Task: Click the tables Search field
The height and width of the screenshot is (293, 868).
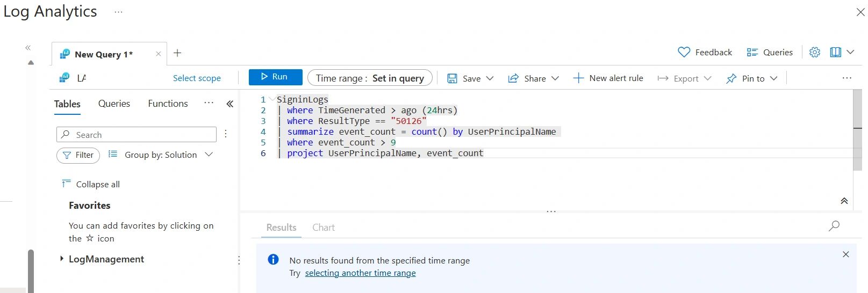Action: [137, 134]
